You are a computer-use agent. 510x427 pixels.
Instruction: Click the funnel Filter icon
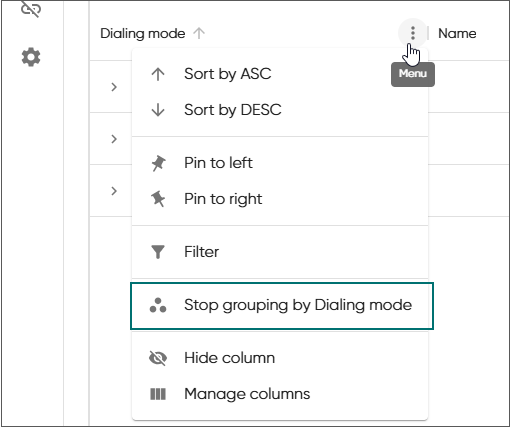158,252
